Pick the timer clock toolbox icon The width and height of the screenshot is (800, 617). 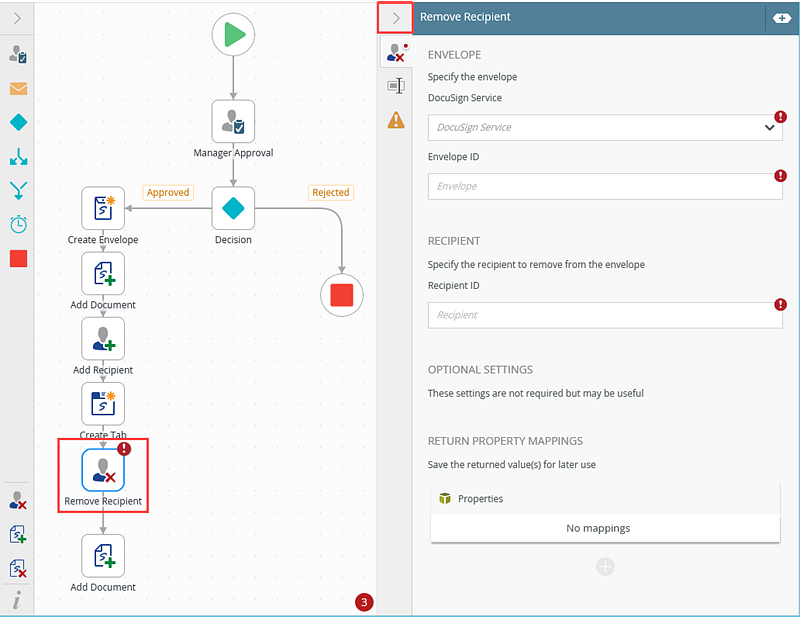tap(18, 224)
